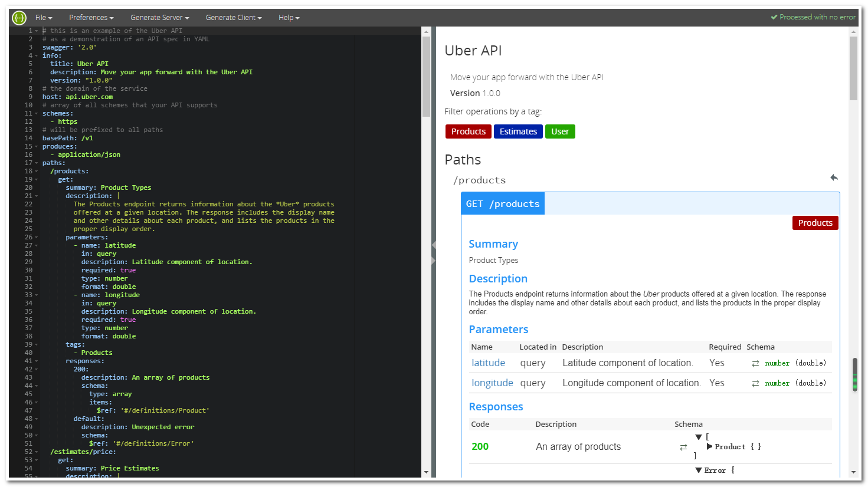Expand the Product schema object
The image size is (868, 487).
709,446
